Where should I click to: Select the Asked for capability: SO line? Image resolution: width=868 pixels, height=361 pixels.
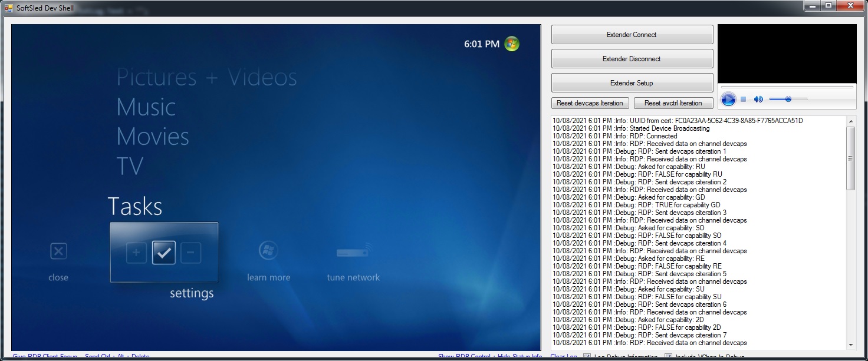629,228
